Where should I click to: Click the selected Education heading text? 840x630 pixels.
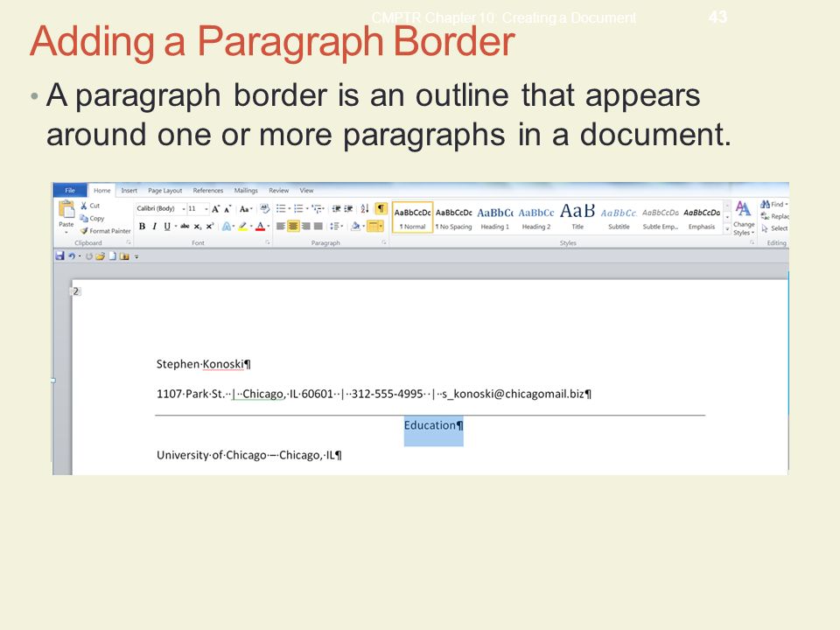(433, 425)
